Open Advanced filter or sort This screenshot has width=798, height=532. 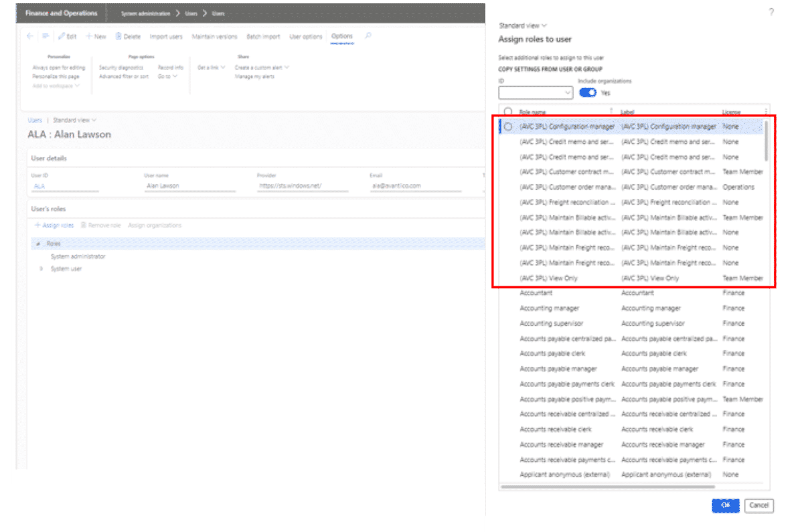[124, 76]
